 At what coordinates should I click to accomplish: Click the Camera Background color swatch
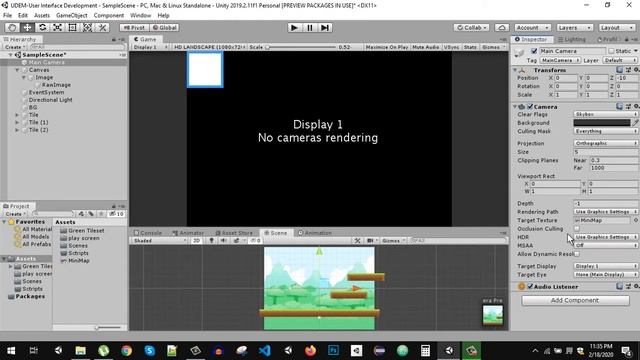click(x=602, y=122)
